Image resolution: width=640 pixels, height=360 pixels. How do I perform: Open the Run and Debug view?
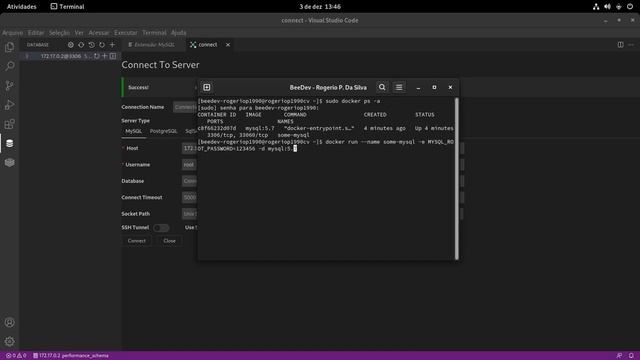click(9, 105)
